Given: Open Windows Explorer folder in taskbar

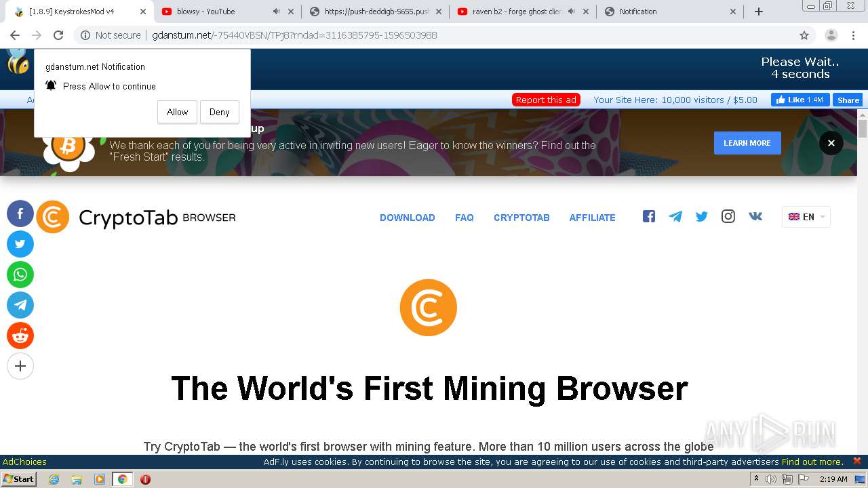Looking at the screenshot, I should (77, 479).
